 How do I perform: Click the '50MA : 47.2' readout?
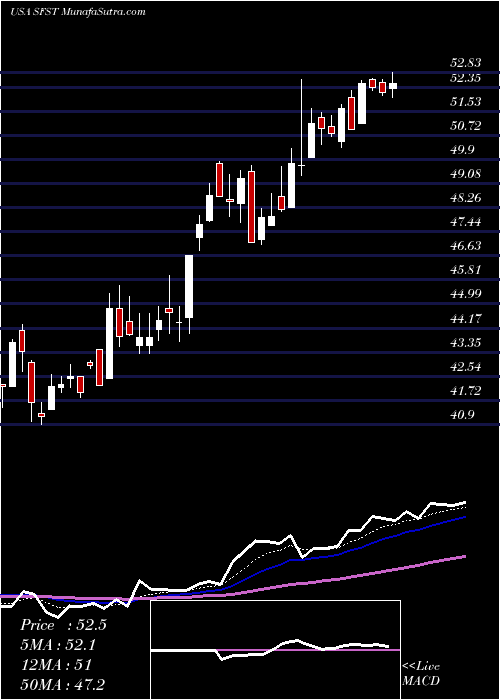(62, 685)
